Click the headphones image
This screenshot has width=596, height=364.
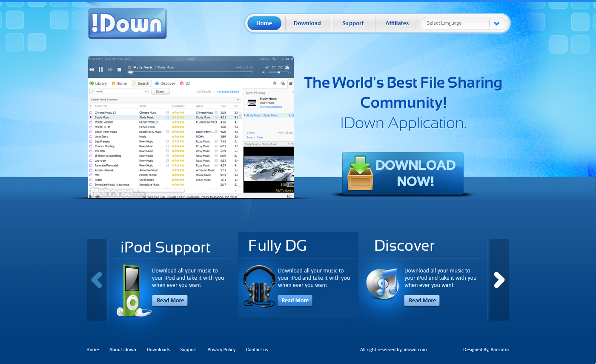[259, 286]
